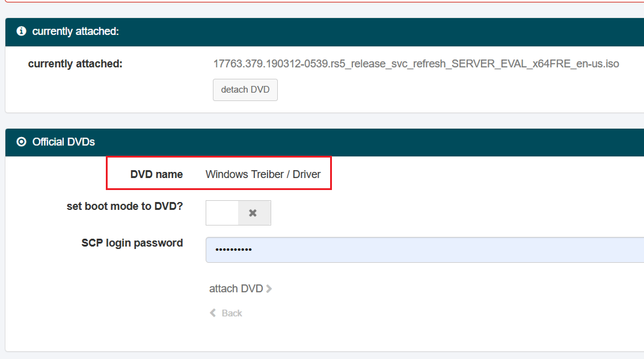Click the SCP login password label
This screenshot has height=359, width=644.
(132, 243)
